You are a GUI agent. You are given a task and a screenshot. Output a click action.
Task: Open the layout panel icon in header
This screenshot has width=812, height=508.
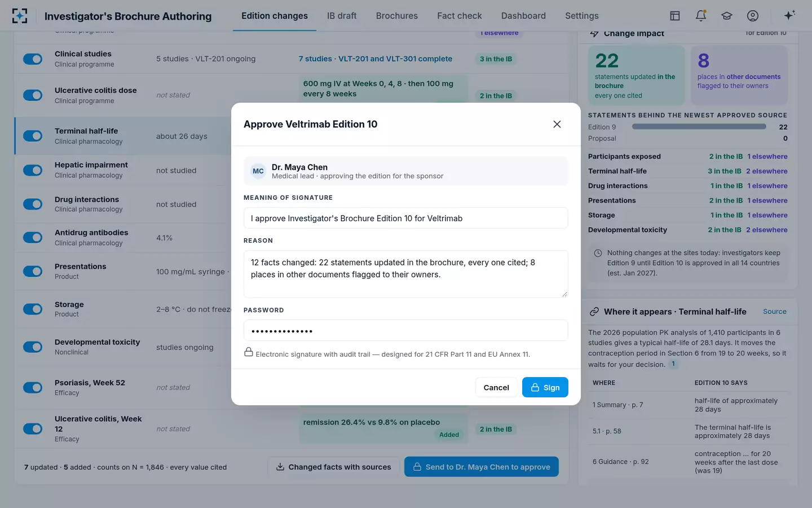coord(675,16)
